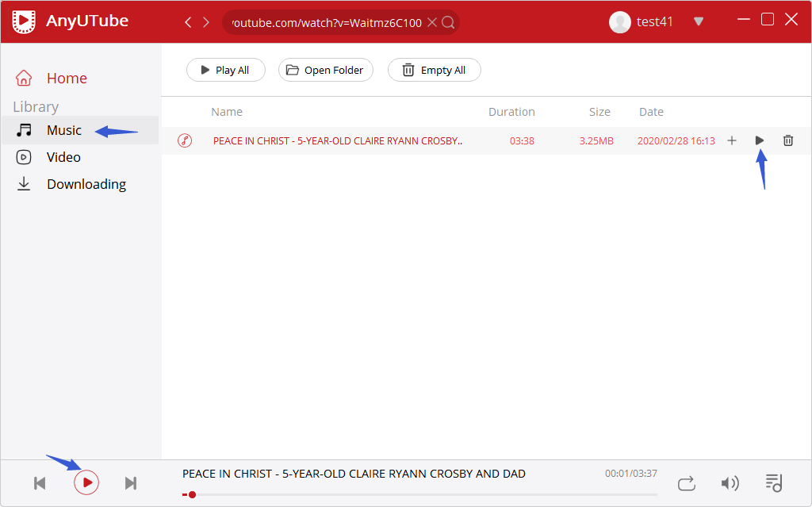This screenshot has height=507, width=812.
Task: Add PEACE IN CHRIST track with plus icon
Action: [x=732, y=140]
